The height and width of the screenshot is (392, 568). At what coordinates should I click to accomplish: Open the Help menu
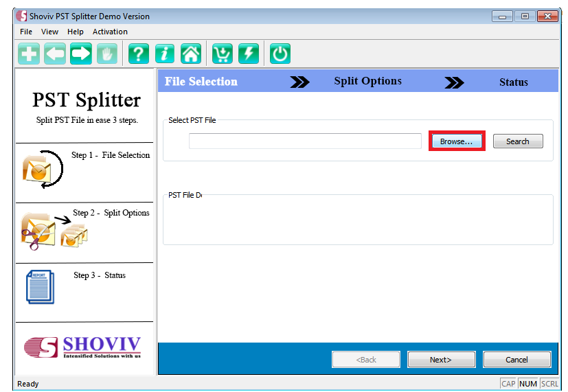coord(76,32)
